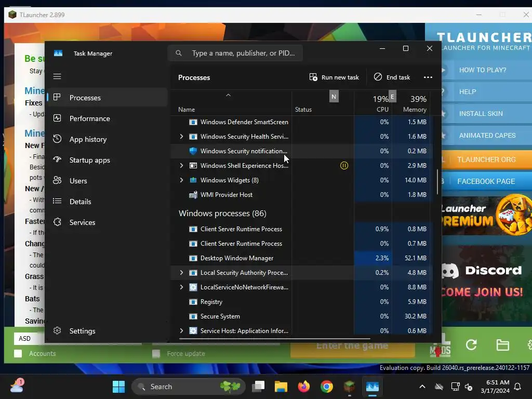Expand LocalServiceNoNetworkFirewall row

coord(181,287)
